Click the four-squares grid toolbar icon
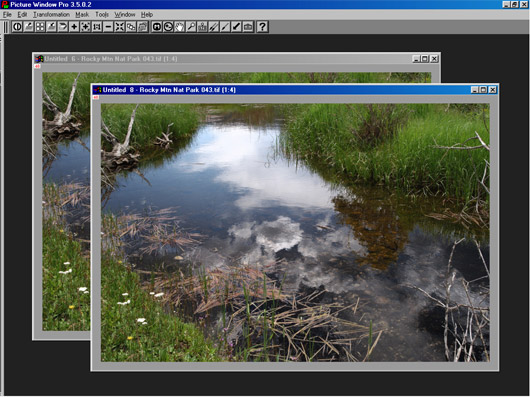 point(40,27)
